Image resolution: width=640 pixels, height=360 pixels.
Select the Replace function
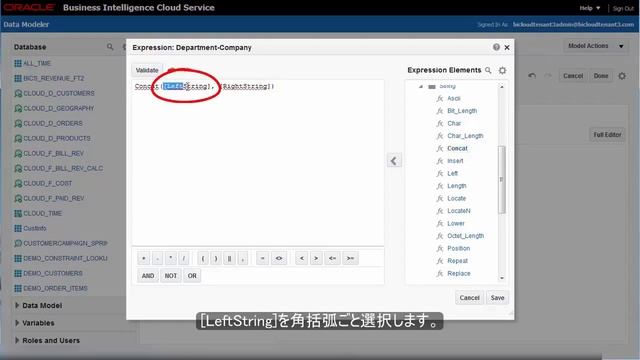point(459,273)
